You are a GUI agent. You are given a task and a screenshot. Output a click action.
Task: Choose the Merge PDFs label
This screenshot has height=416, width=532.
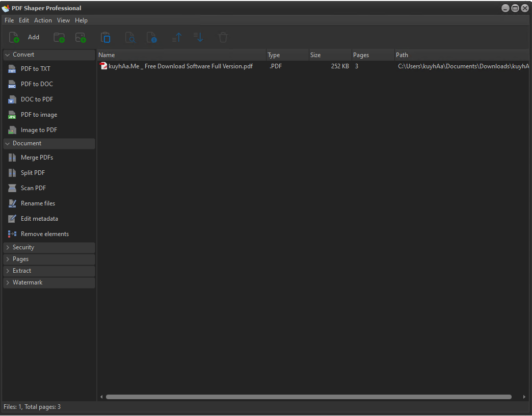pyautogui.click(x=37, y=158)
